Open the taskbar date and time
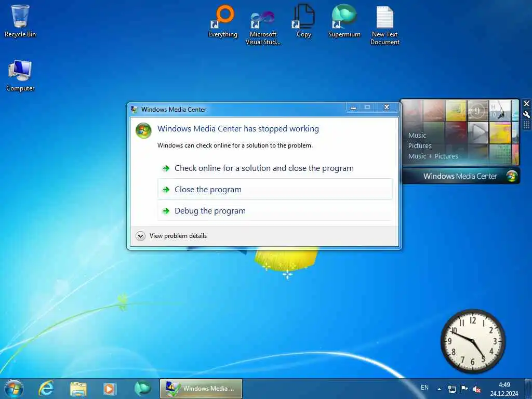The height and width of the screenshot is (399, 532). tap(504, 389)
